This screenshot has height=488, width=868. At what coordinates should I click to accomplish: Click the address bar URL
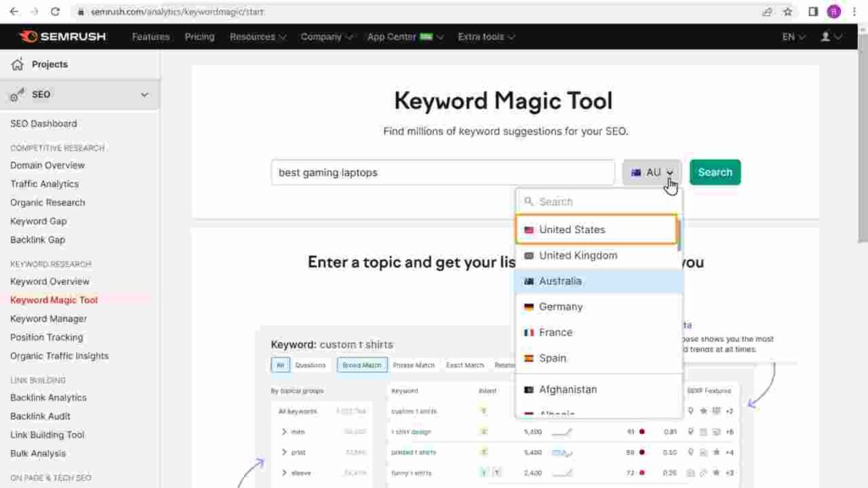(x=177, y=12)
